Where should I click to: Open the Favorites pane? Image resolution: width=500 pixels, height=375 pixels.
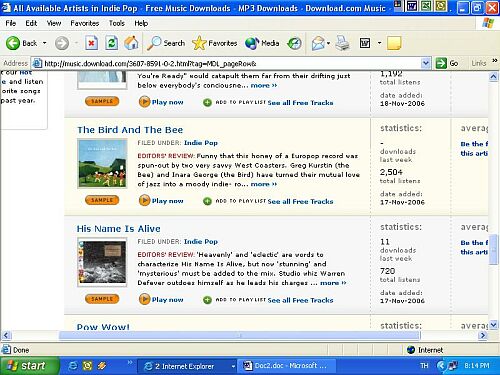click(215, 43)
